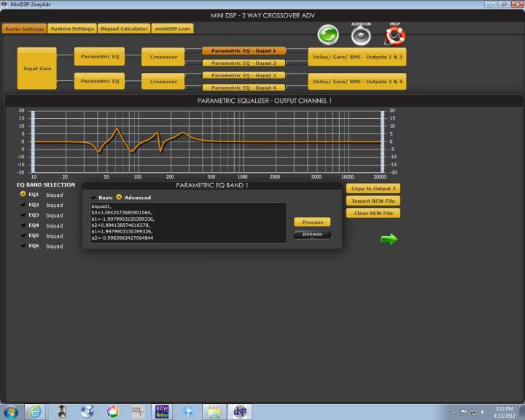525x420 pixels.
Task: Toggle the Audio On speaker icon
Action: click(361, 36)
